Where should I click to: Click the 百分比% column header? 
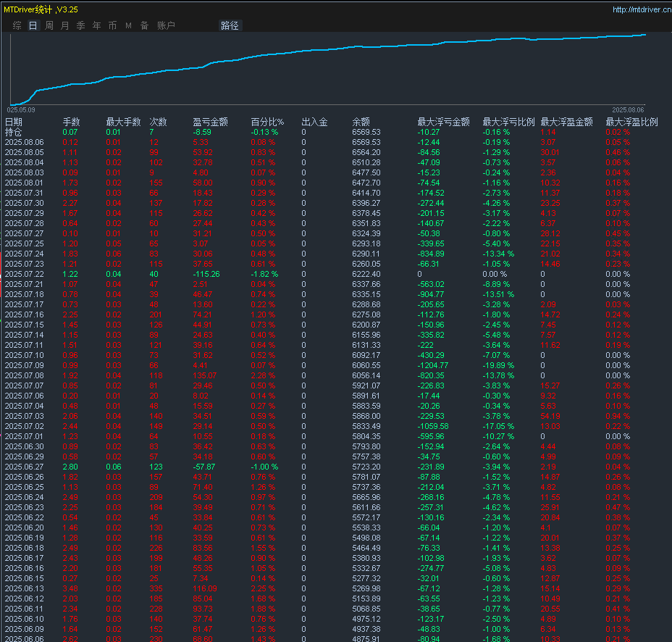coord(267,122)
